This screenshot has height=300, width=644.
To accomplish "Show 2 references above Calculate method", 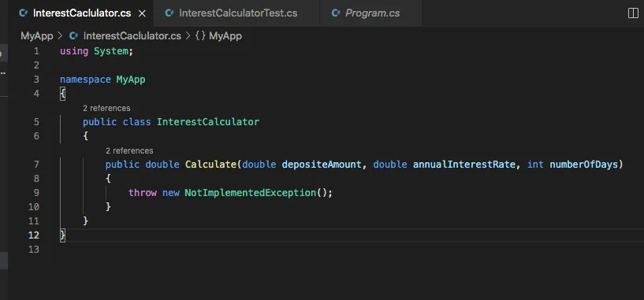I will (129, 150).
